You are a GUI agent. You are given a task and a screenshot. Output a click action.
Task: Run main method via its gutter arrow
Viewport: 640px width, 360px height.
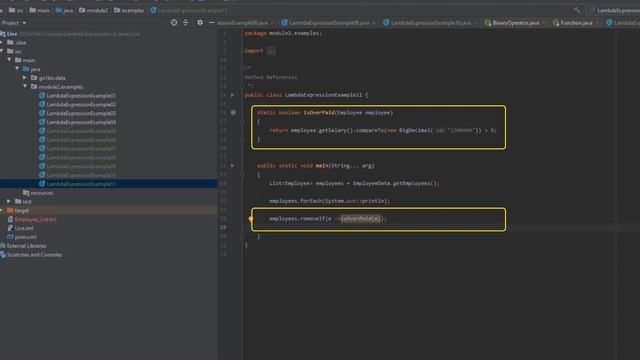(x=232, y=166)
